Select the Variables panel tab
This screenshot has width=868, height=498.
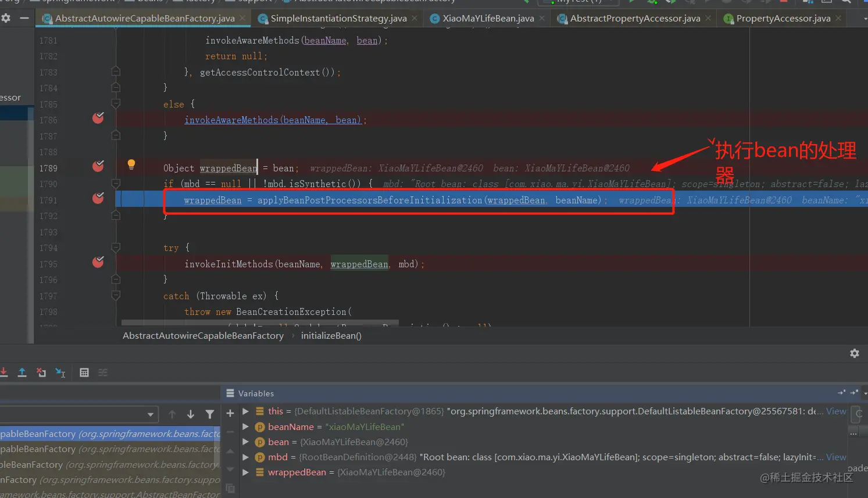(250, 393)
